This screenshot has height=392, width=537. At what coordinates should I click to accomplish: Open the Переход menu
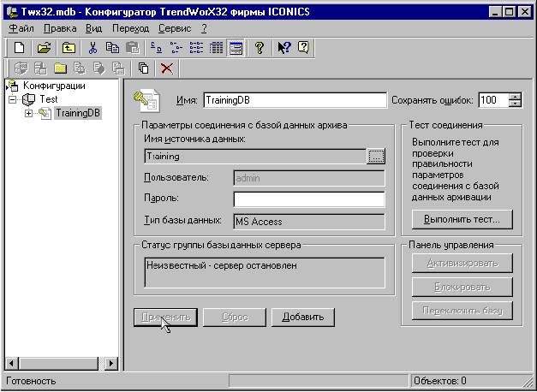coord(130,28)
